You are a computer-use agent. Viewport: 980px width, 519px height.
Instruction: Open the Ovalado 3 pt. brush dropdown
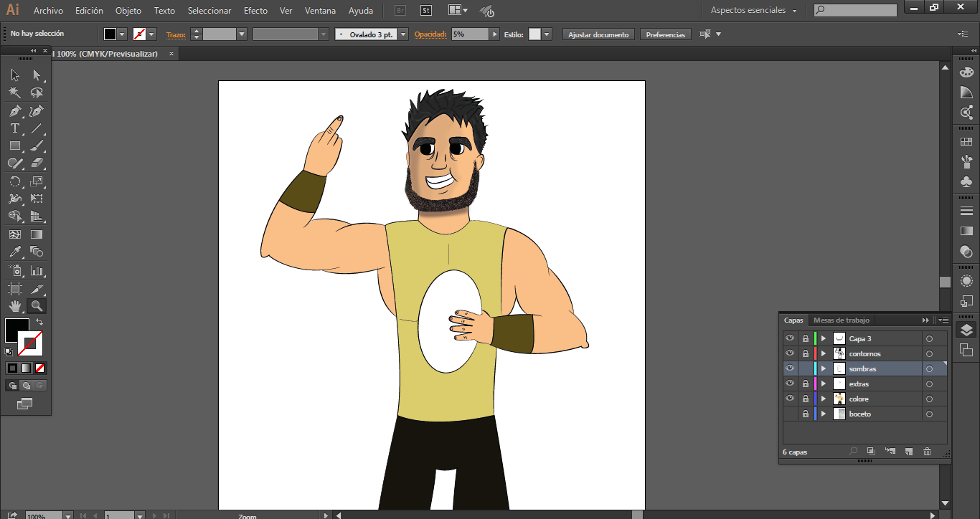403,34
